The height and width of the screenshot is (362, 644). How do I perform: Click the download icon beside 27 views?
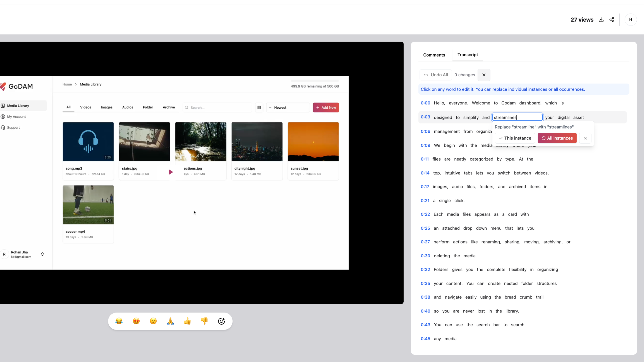[x=601, y=20]
